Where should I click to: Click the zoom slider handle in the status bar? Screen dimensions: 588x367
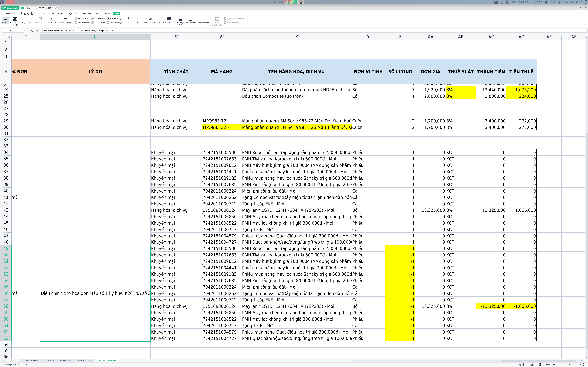point(570,365)
